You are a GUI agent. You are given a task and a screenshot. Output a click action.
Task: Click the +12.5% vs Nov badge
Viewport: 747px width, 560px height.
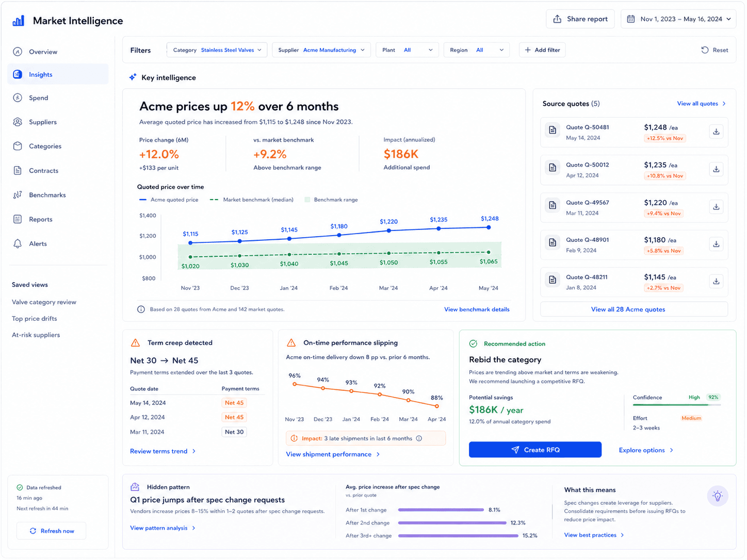pos(664,138)
